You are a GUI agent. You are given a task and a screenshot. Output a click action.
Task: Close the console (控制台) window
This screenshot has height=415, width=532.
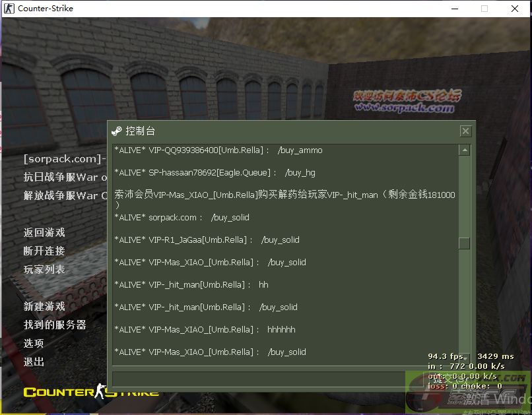pos(465,131)
